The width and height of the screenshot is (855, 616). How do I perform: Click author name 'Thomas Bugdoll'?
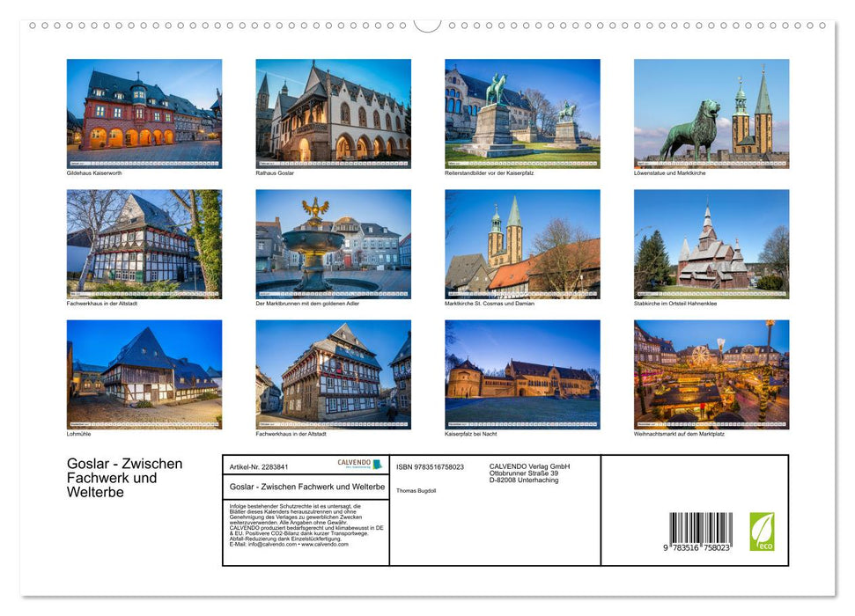coord(416,491)
